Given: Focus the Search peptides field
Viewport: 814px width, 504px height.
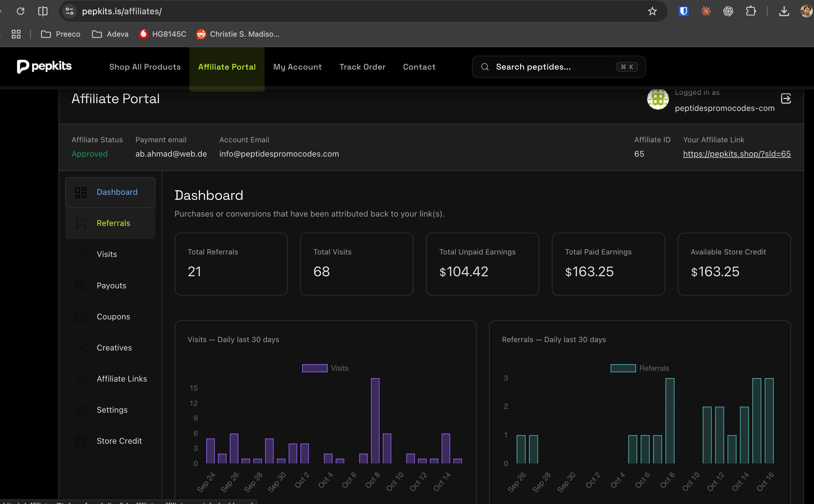Looking at the screenshot, I should [558, 67].
